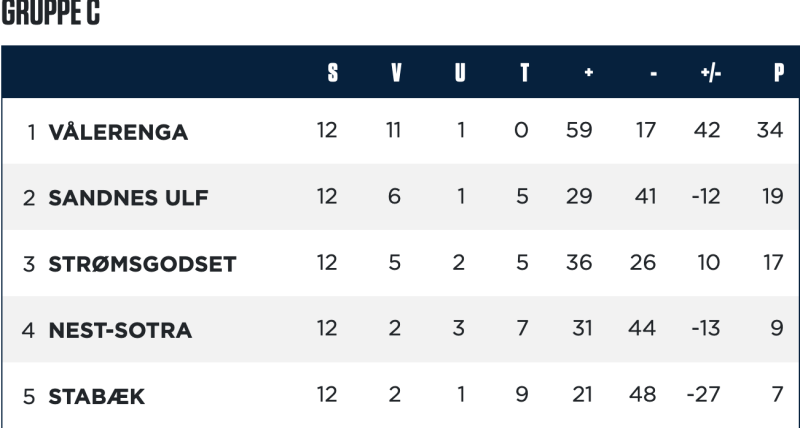Image resolution: width=800 pixels, height=428 pixels.
Task: Click Sandnes Ulf's -12 goal difference
Action: pos(706,196)
